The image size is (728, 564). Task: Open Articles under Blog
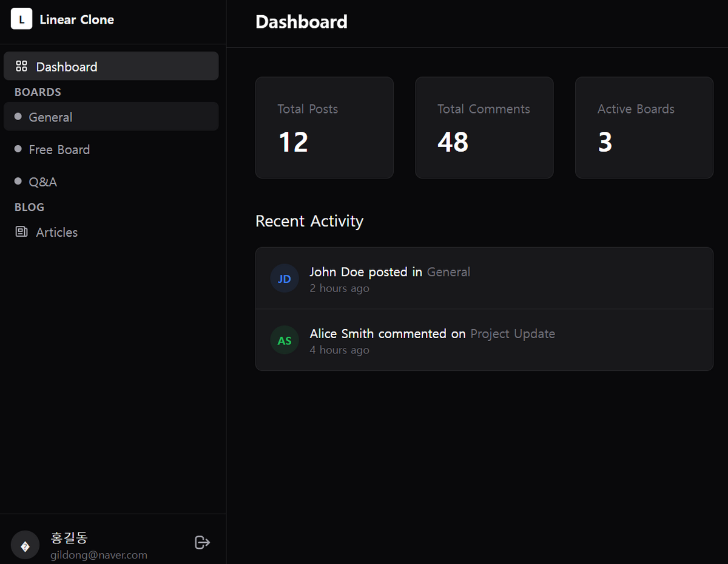(x=56, y=232)
